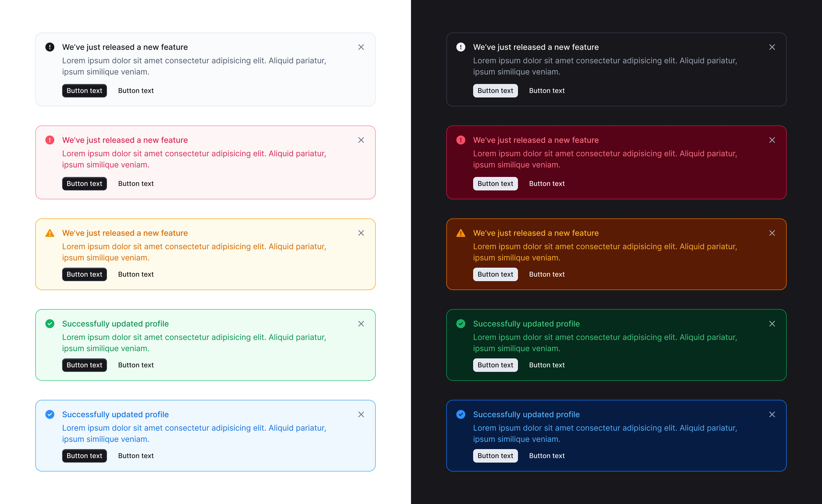Close the light red alert
The height and width of the screenshot is (504, 822).
point(361,140)
